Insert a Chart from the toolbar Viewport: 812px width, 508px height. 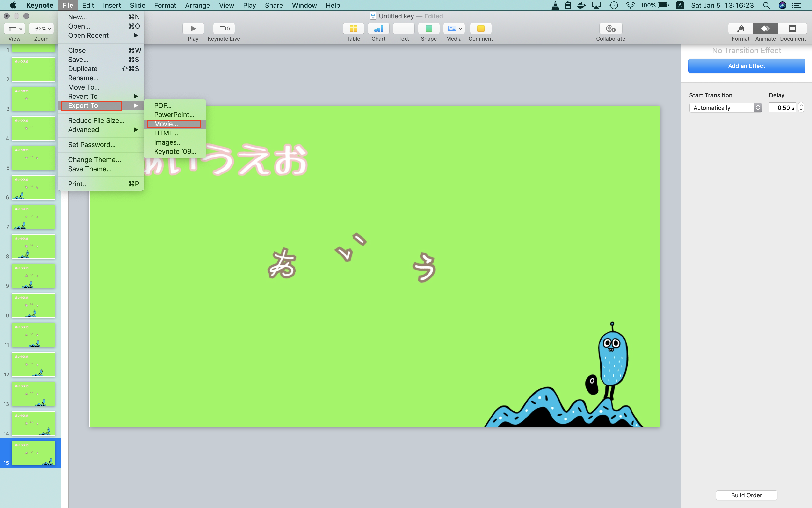coord(378,29)
